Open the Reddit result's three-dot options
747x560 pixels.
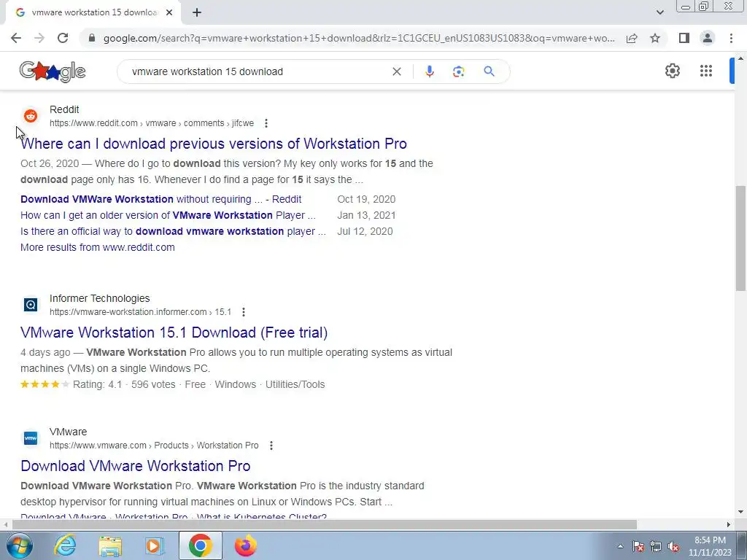(266, 123)
